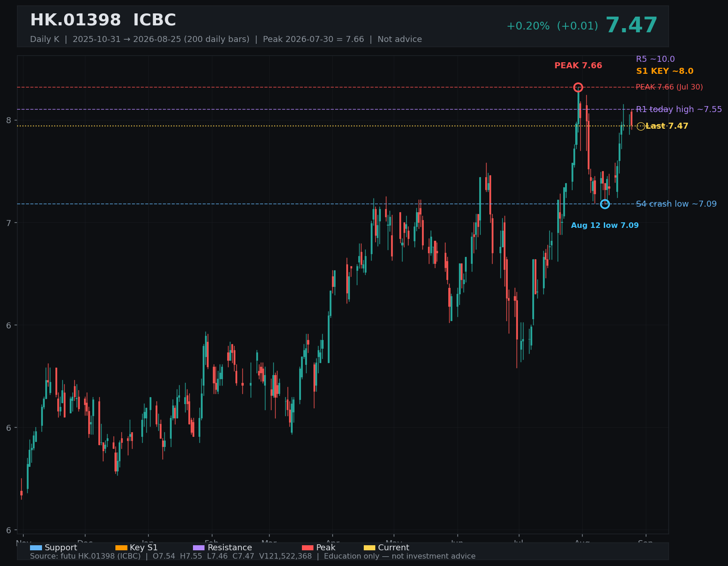Click the blue Support legend swatch
The image size is (728, 566).
(36, 548)
